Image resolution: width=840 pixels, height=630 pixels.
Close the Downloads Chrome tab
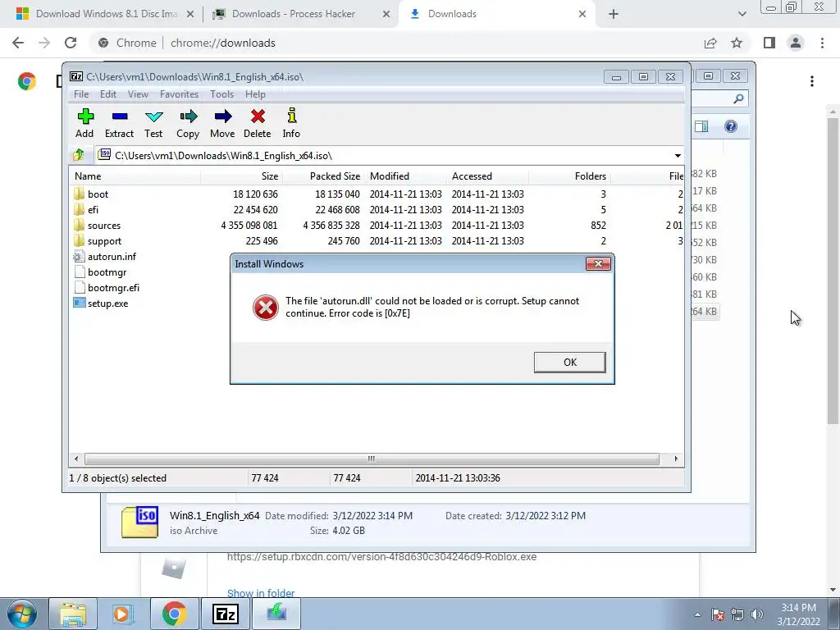(582, 15)
